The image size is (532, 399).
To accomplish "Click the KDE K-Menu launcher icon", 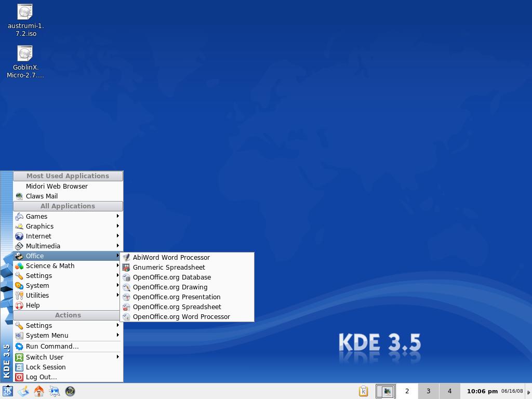I will (x=7, y=391).
